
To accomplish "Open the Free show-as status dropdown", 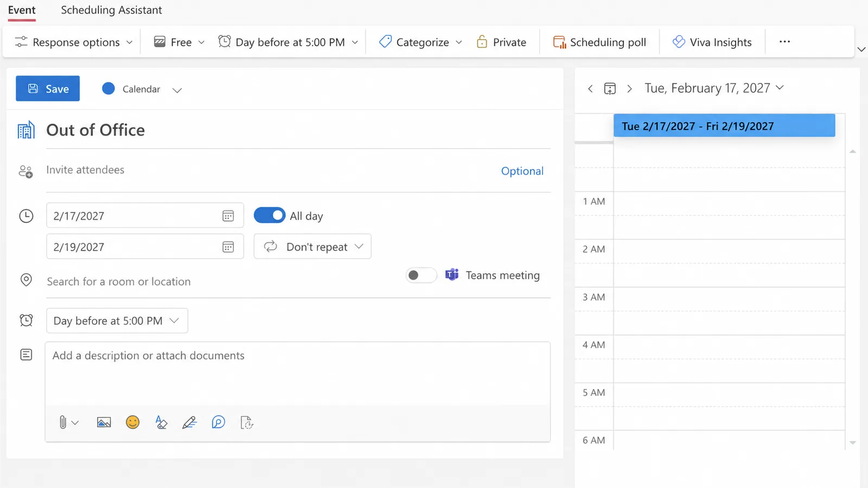I will [x=179, y=42].
